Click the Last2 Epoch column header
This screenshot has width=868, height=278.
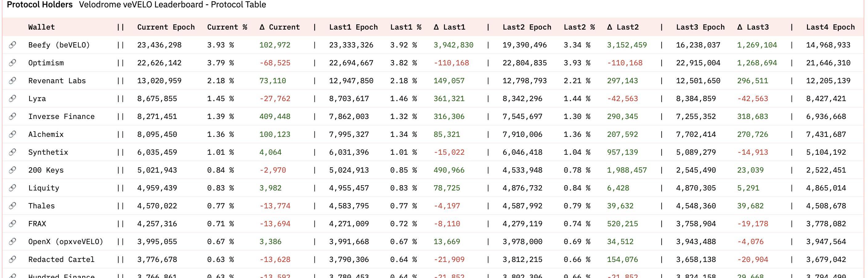click(527, 27)
